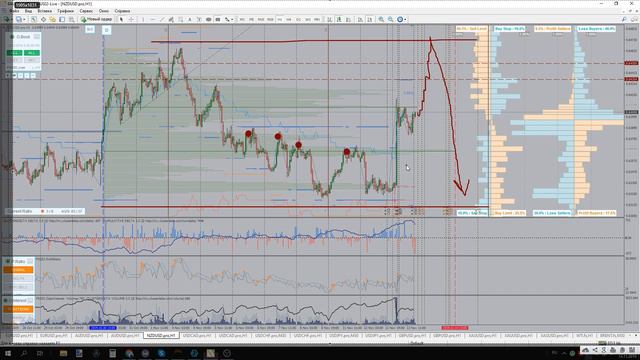Screen dimensions: 640x360
Task: Click the orange button under Ratio panel
Action: (x=18, y=270)
